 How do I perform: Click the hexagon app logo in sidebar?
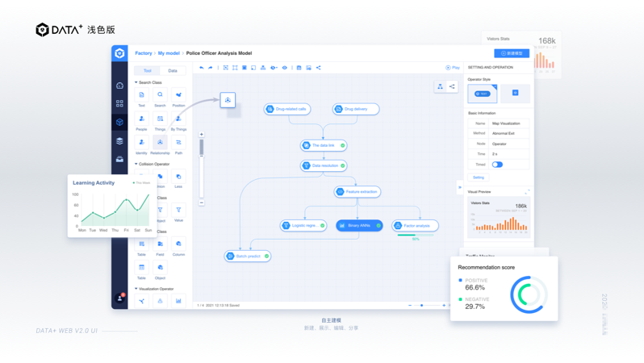[x=119, y=53]
